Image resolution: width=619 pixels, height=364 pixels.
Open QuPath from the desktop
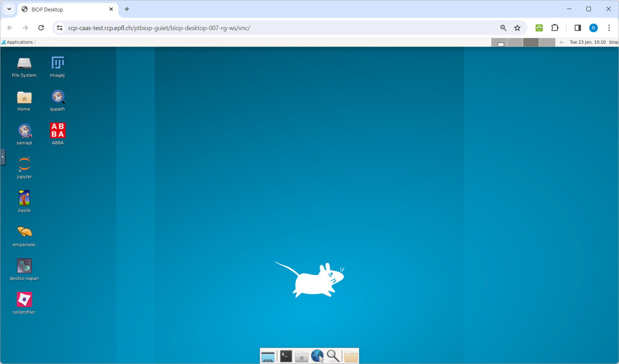tap(58, 97)
